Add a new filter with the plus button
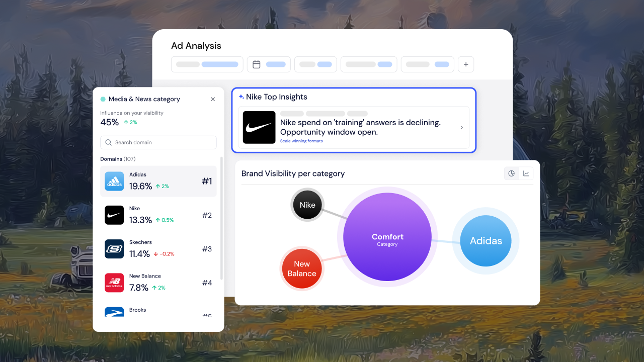The image size is (644, 362). click(466, 64)
